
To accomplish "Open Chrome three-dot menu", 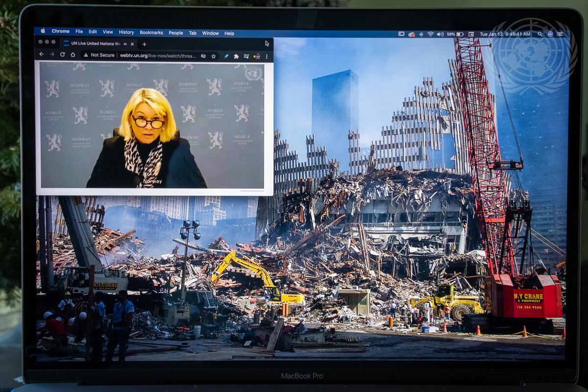I will coord(267,56).
